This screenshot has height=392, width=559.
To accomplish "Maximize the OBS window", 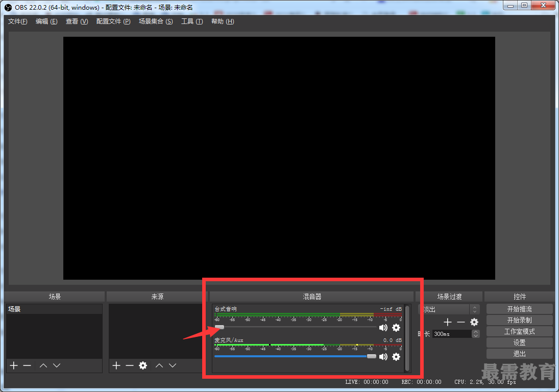I will (524, 5).
